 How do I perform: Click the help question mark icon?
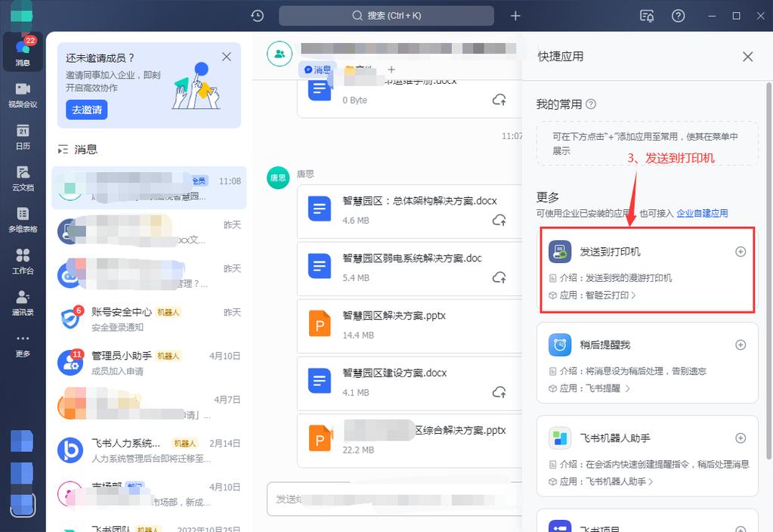(678, 16)
